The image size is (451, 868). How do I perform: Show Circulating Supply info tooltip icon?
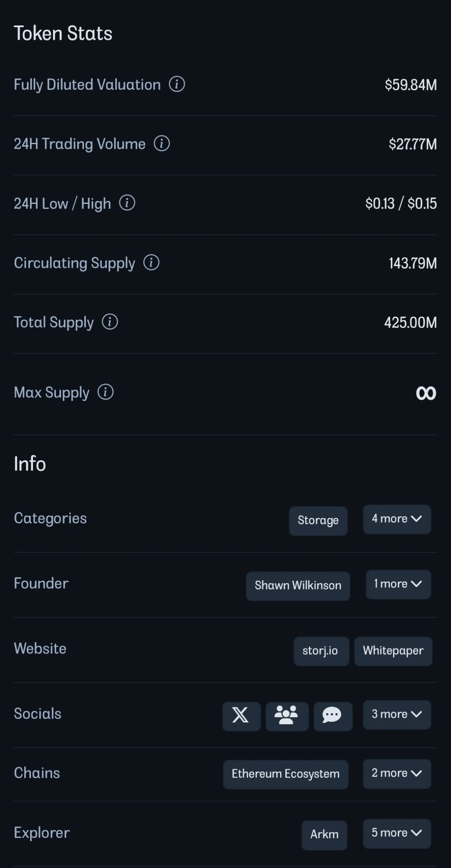[151, 263]
